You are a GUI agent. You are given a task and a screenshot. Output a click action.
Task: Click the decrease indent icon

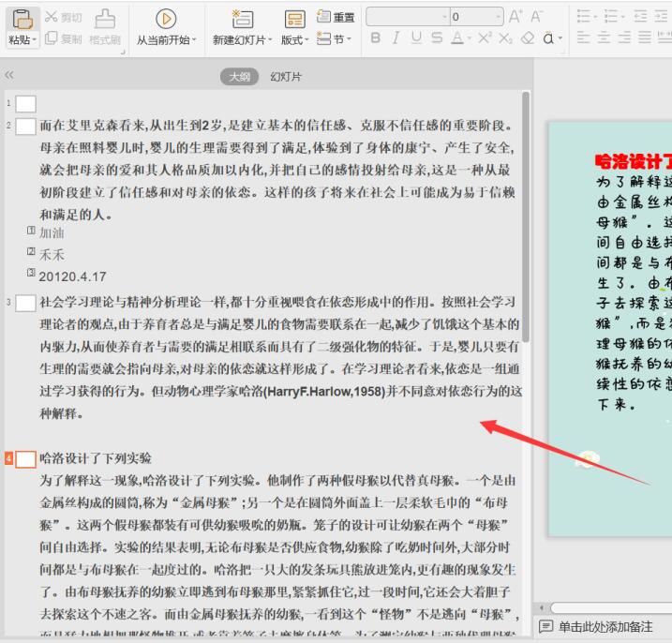coord(640,17)
